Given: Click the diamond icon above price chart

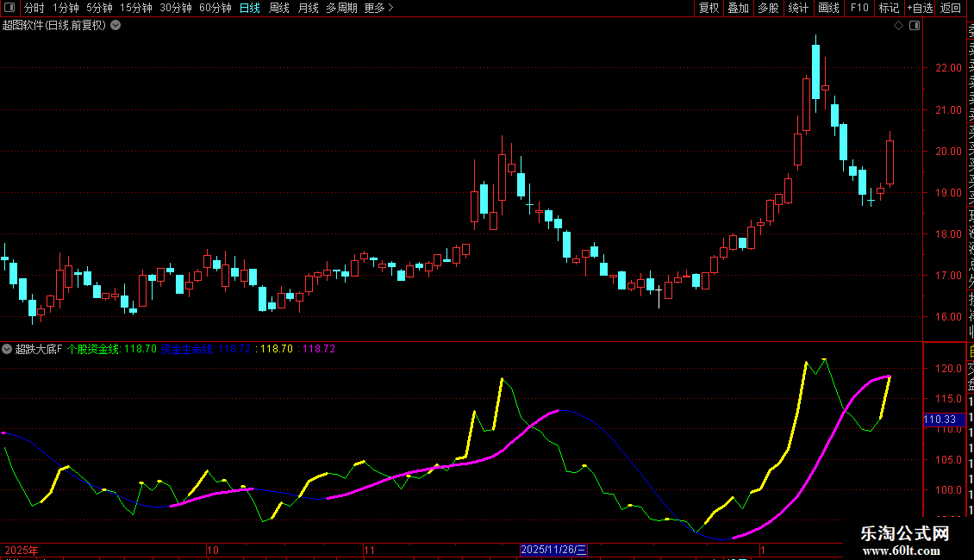Looking at the screenshot, I should 898,26.
